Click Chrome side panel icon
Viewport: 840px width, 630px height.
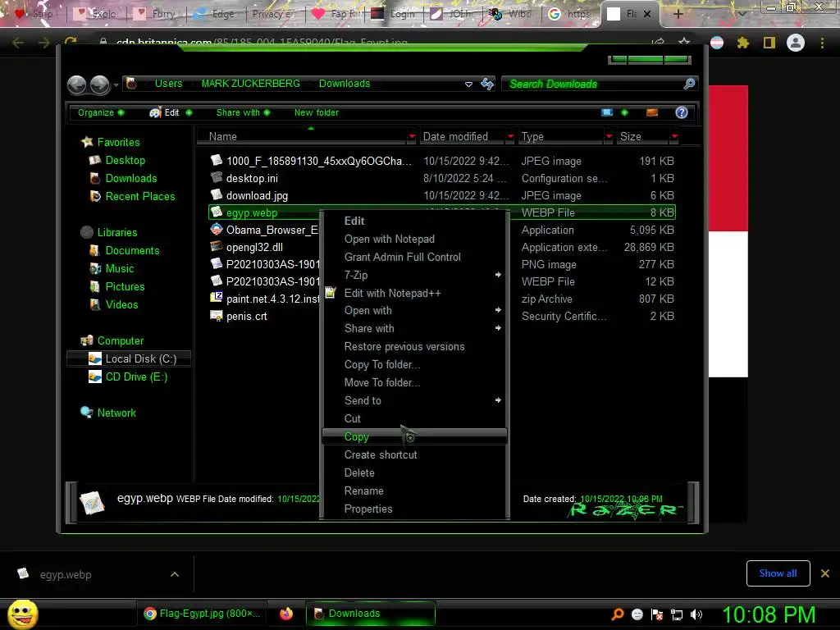[769, 43]
